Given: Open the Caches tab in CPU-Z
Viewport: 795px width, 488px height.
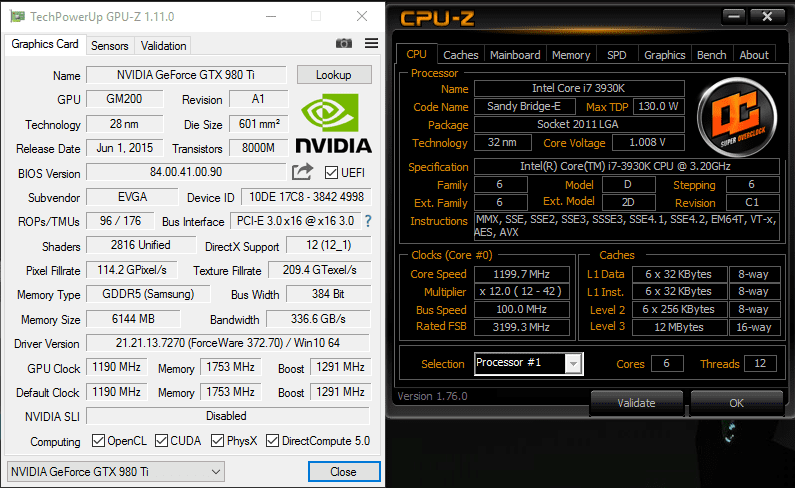Looking at the screenshot, I should [460, 55].
